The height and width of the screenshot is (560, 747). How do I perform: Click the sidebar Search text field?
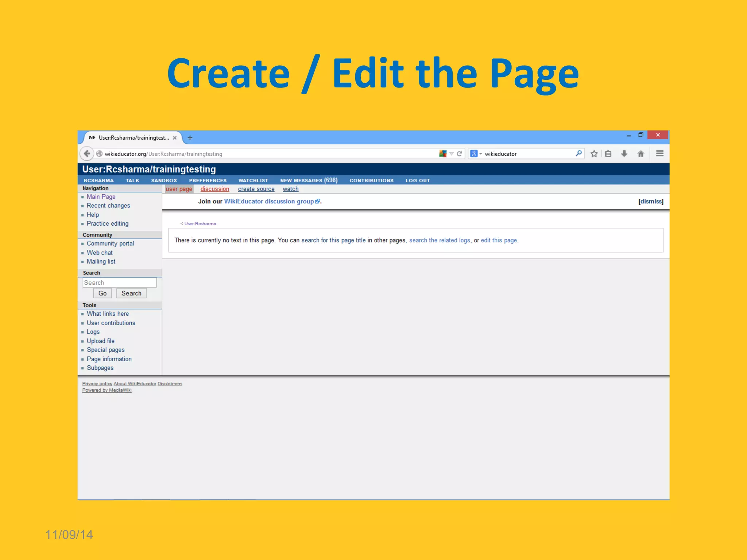coord(119,283)
